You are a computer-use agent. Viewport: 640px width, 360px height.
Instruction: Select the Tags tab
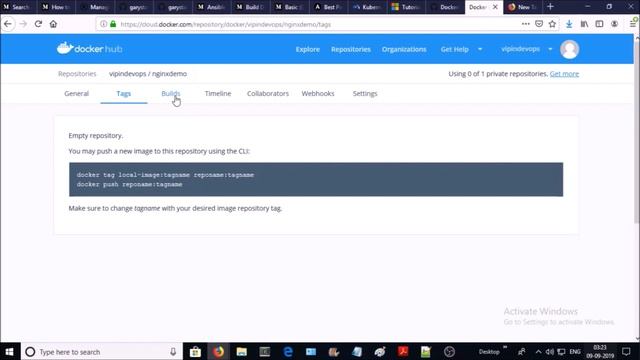124,93
